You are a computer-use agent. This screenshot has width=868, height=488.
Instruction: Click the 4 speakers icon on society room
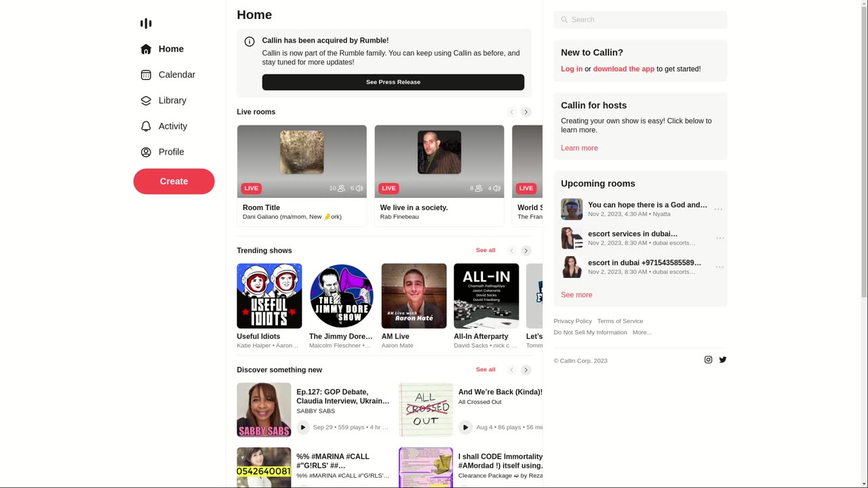tap(497, 188)
